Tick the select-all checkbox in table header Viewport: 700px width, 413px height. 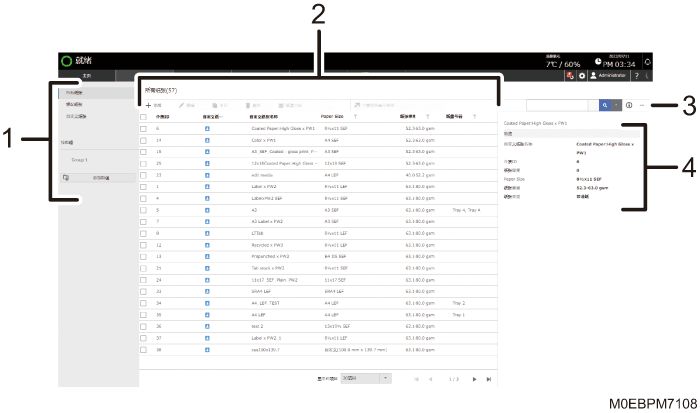(x=143, y=117)
